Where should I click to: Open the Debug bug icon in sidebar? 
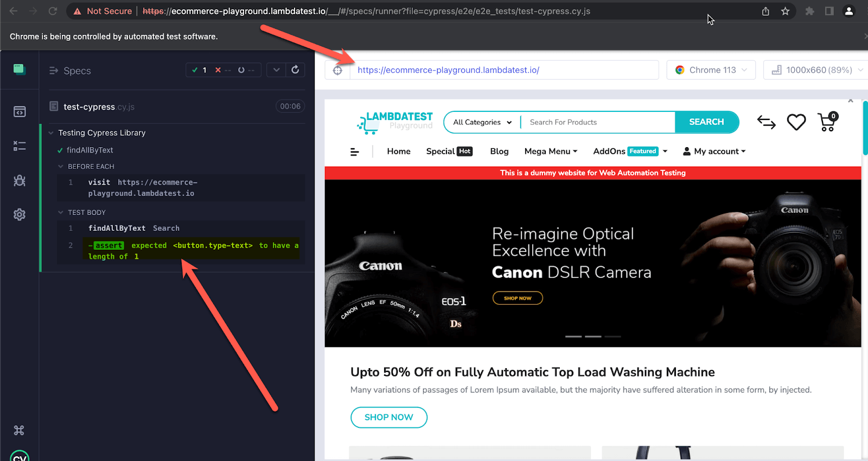(20, 181)
